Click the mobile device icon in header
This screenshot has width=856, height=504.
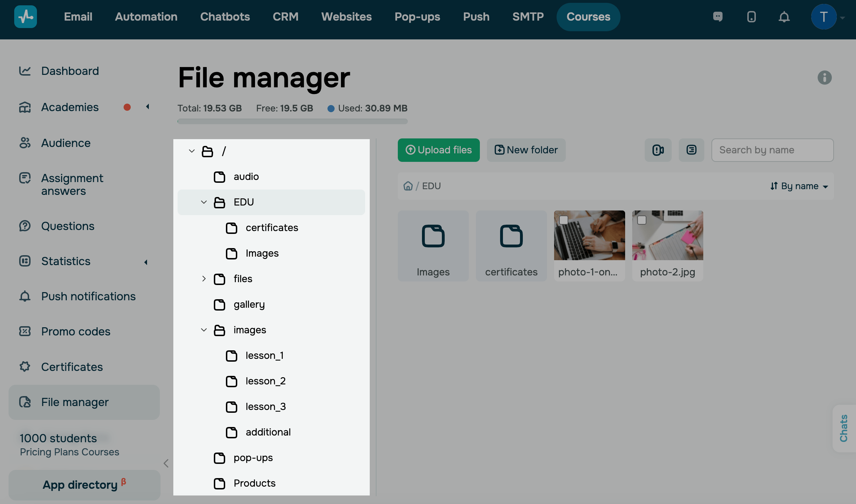751,17
